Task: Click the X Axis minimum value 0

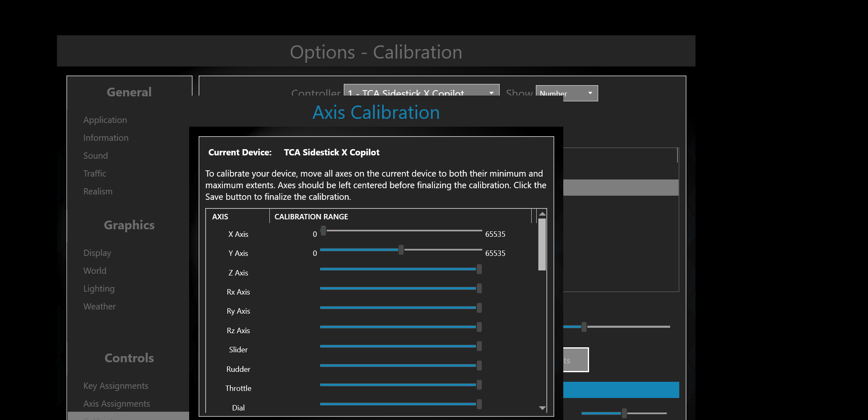Action: 315,234
